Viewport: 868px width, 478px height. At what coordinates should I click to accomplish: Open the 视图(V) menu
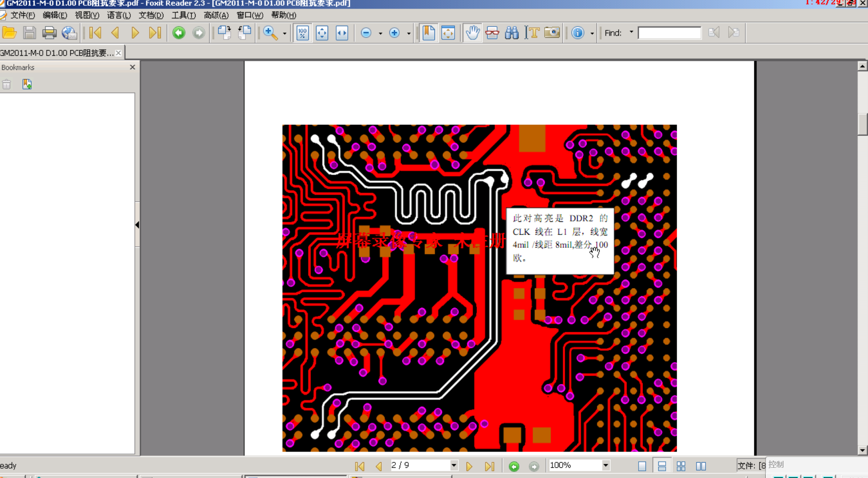[x=87, y=15]
